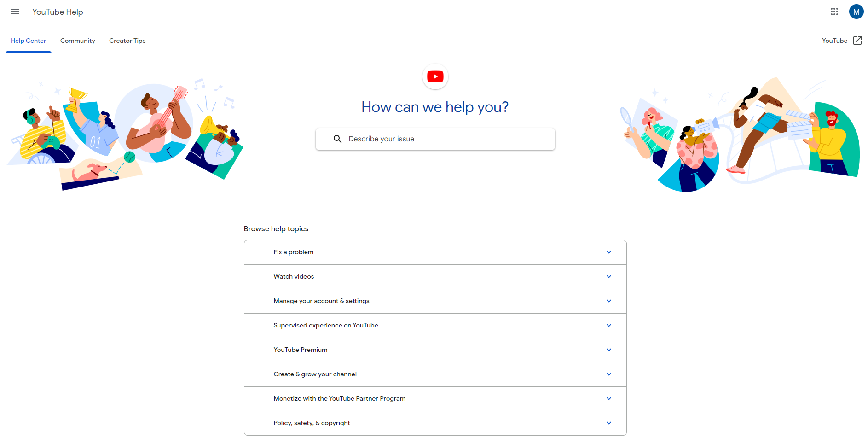Click the open-in-new-window icon beside YouTube

click(857, 41)
